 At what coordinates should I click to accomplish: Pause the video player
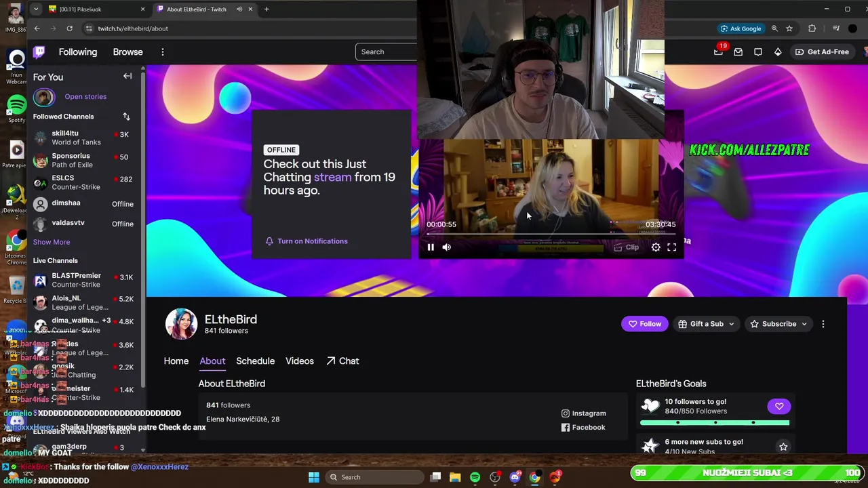[431, 247]
